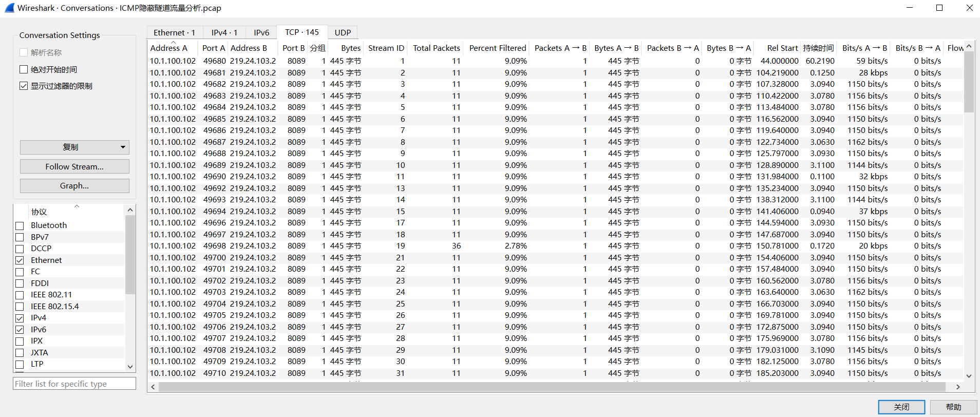The width and height of the screenshot is (980, 417).
Task: Click the Follow Stream... button
Action: (x=74, y=166)
